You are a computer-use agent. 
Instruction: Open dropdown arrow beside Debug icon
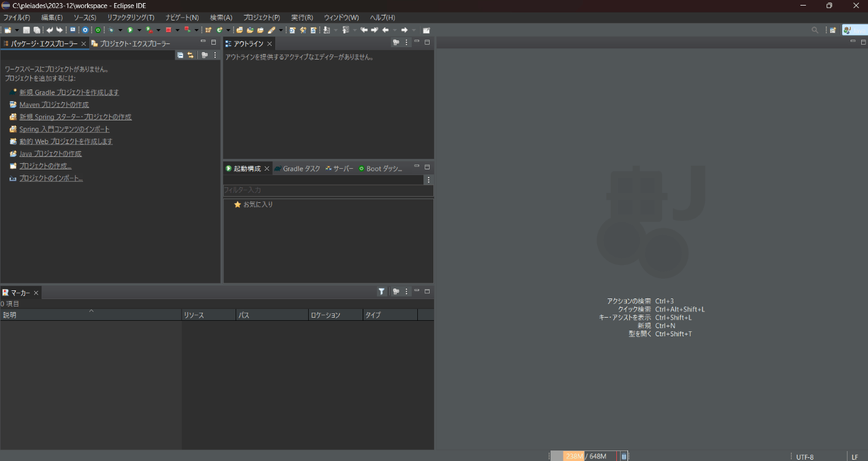coord(120,30)
